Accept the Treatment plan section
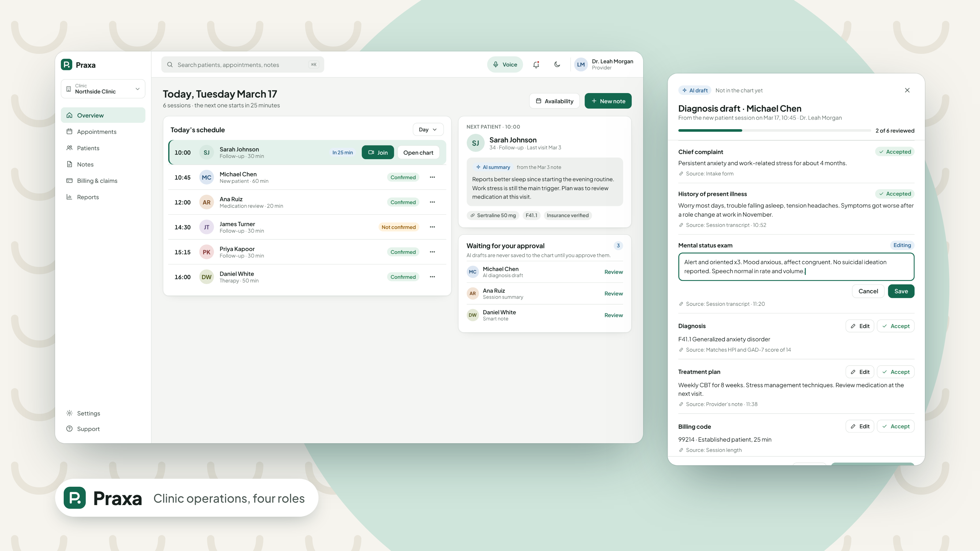 (895, 372)
